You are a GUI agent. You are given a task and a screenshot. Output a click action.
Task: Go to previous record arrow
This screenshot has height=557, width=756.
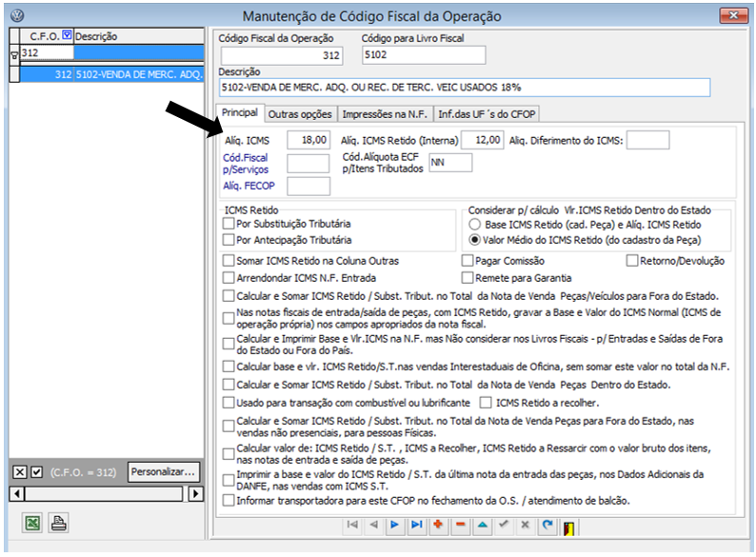[373, 525]
